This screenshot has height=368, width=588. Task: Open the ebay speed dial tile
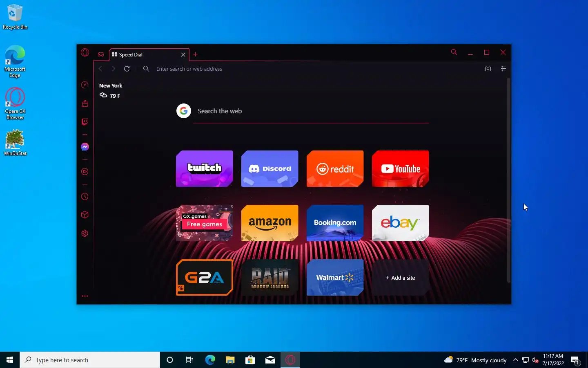pyautogui.click(x=401, y=223)
